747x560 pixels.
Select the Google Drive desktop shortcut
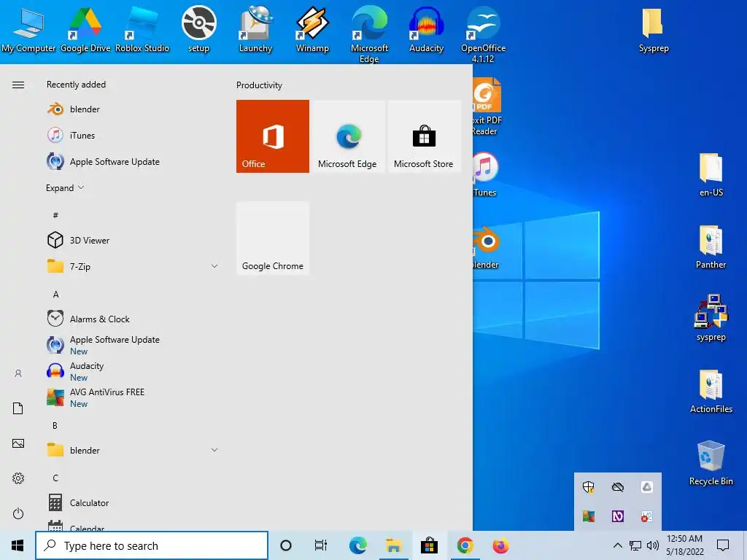pos(85,29)
